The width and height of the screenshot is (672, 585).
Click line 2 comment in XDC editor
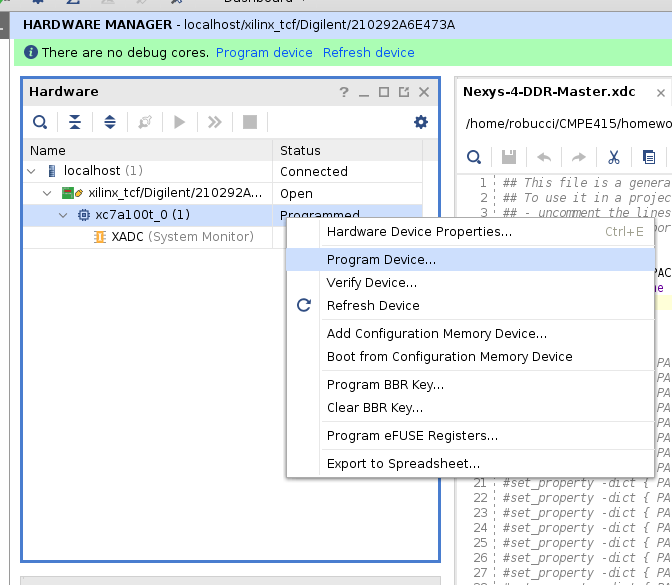tap(586, 198)
